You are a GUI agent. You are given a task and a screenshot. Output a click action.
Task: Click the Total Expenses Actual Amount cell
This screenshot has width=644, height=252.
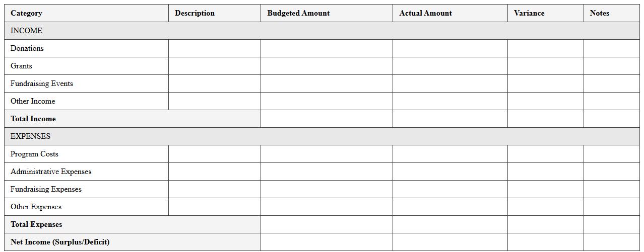450,224
